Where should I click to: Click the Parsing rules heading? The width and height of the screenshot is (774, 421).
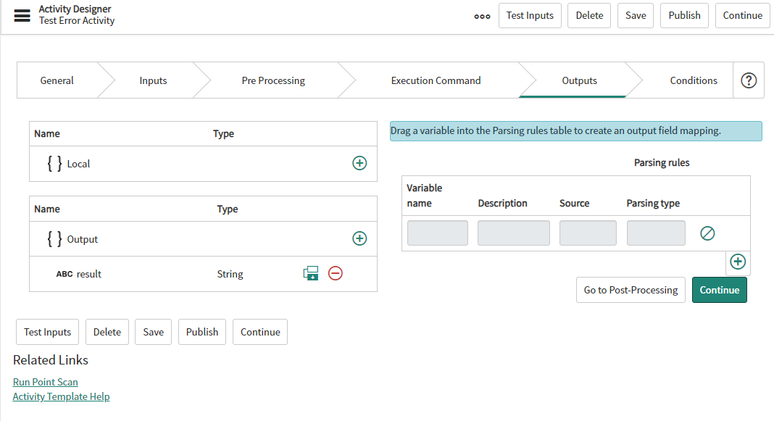pos(661,162)
